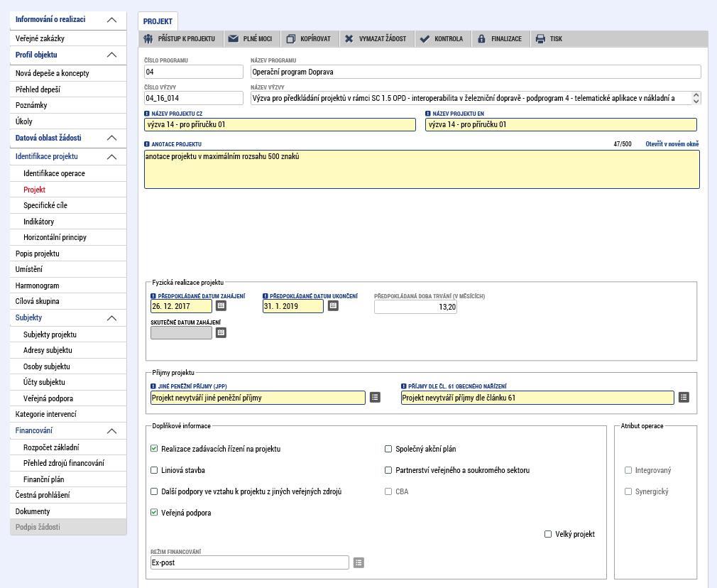This screenshot has height=588, width=717.
Task: Collapse the Identifikace projektu group
Action: (111, 157)
